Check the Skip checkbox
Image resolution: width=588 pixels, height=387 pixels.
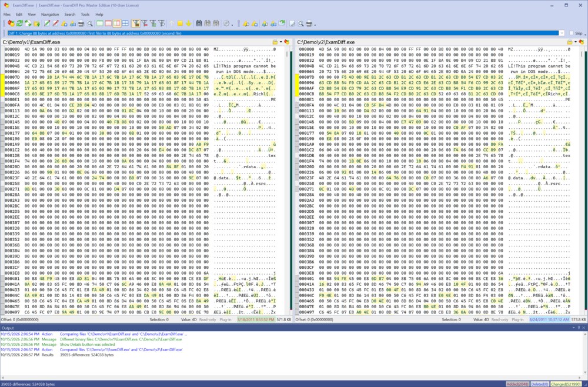[572, 33]
